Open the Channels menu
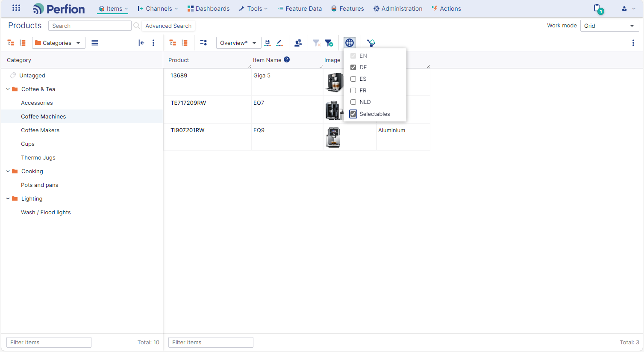Screen dimensions: 644x352 click(157, 9)
